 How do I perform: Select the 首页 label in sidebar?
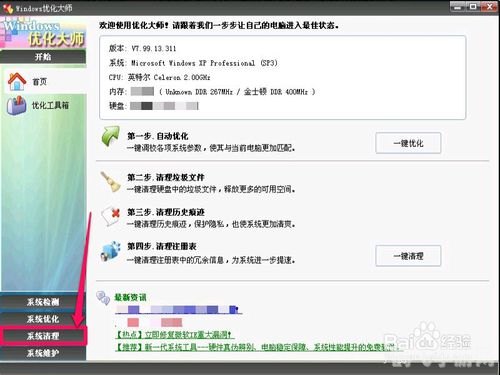click(39, 82)
